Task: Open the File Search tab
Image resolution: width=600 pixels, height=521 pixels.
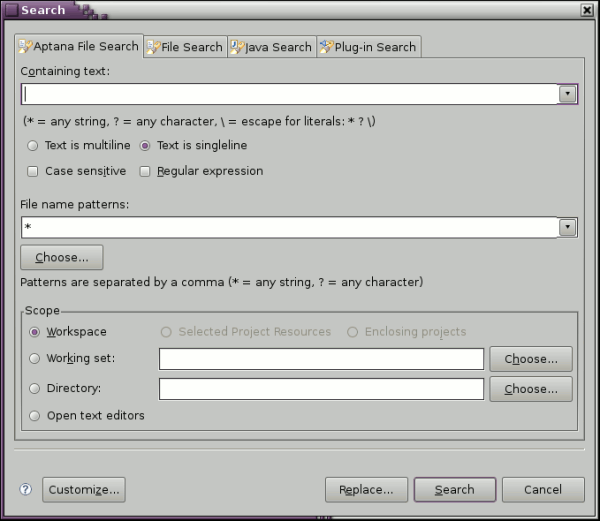Action: [x=185, y=47]
